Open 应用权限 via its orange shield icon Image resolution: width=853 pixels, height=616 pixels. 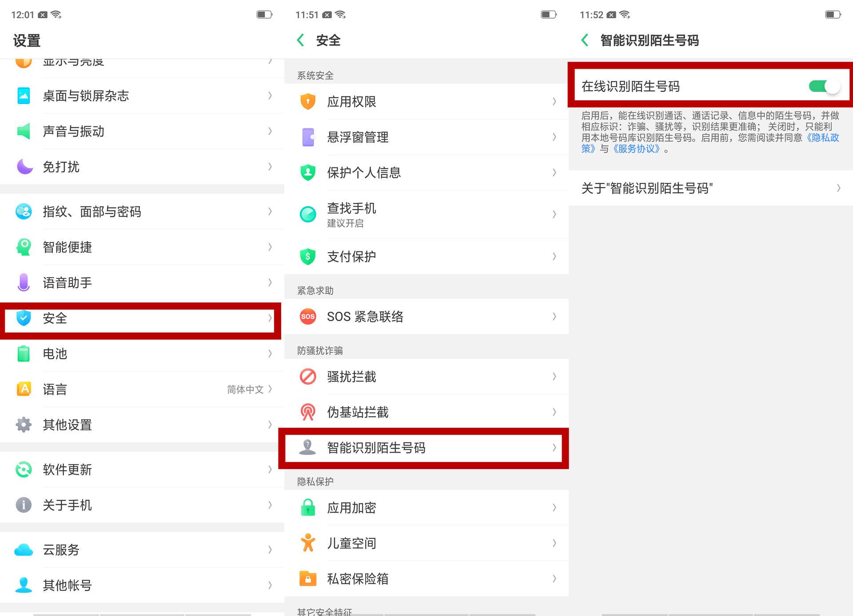(307, 101)
